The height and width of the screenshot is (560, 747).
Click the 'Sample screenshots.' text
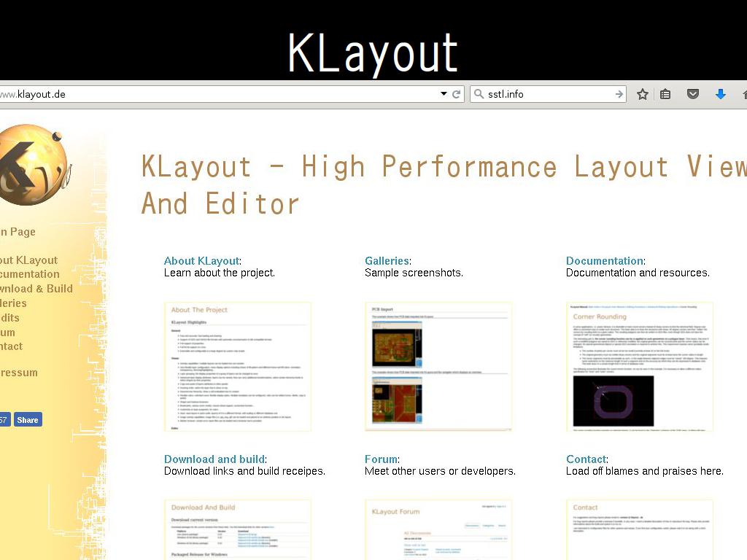pos(414,273)
